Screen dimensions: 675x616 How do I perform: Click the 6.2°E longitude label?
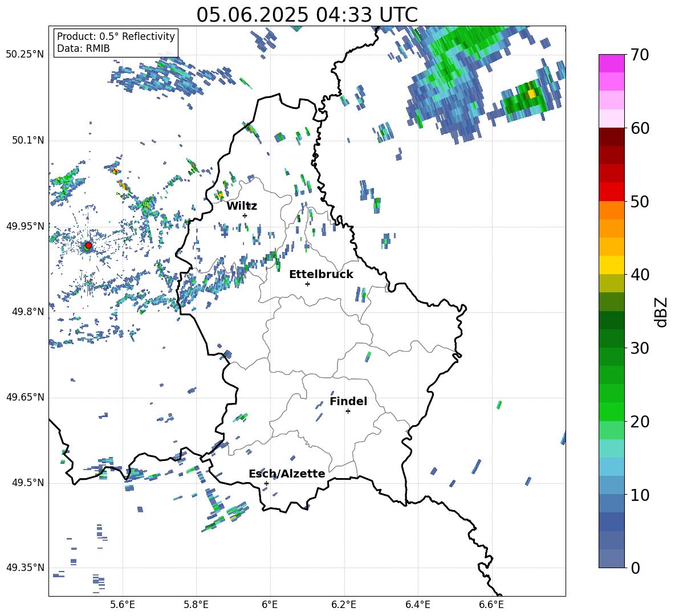[x=344, y=605]
